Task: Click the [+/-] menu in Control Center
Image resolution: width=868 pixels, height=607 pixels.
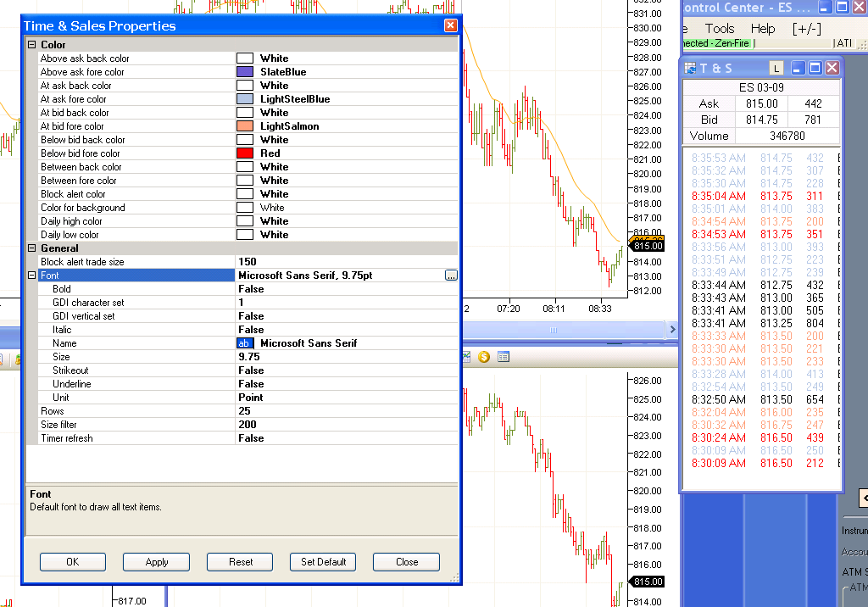Action: point(807,29)
